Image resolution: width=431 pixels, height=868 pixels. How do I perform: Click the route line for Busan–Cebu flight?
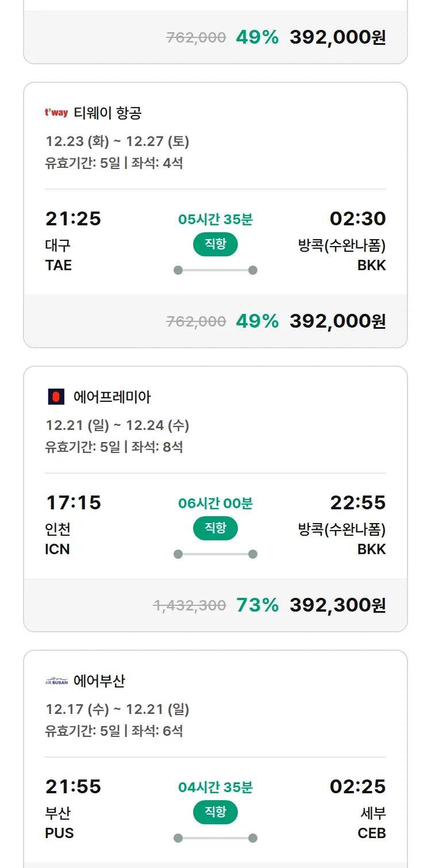[x=215, y=838]
